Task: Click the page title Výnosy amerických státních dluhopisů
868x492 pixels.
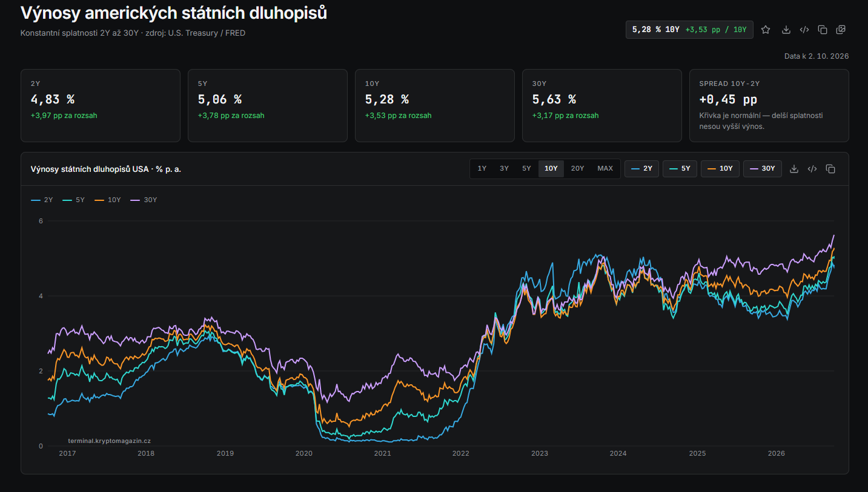Action: click(174, 13)
